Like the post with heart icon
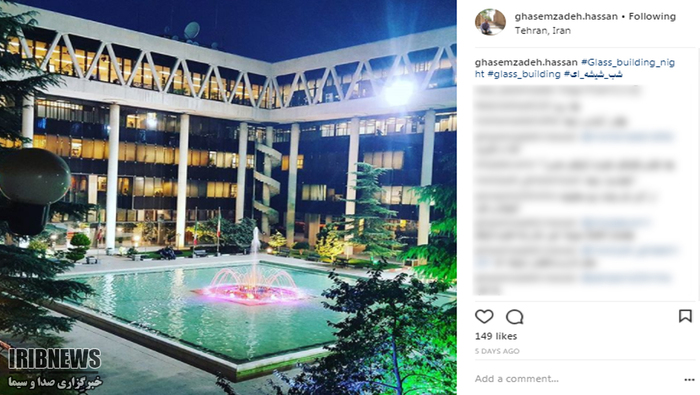The height and width of the screenshot is (395, 700). point(484,316)
